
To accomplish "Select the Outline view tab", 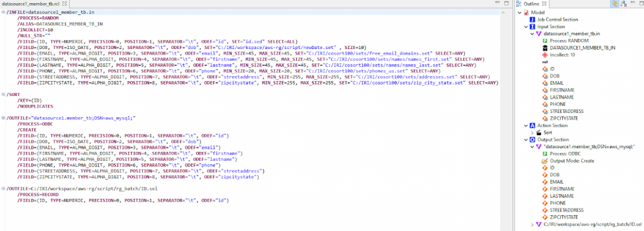I will click(x=531, y=3).
